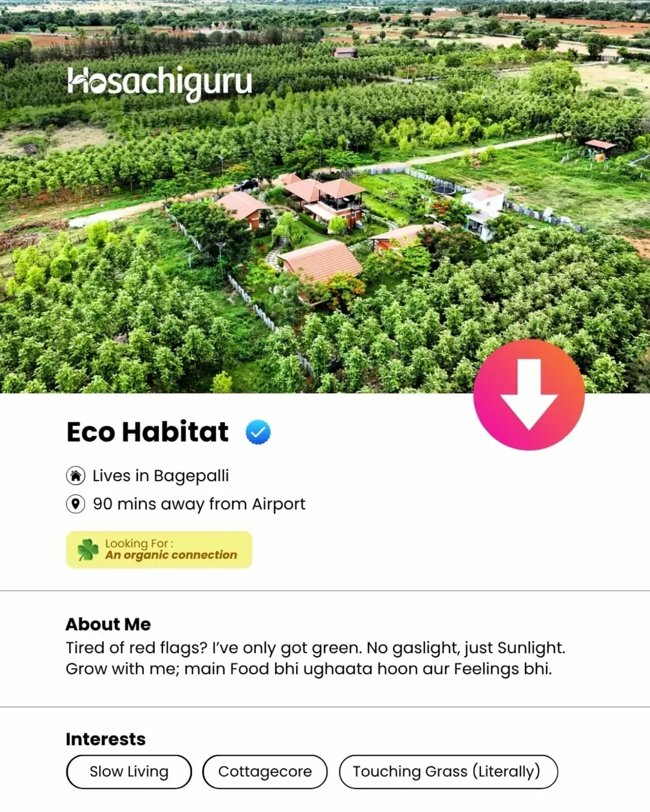Select the Slow Living interest chip

click(x=129, y=772)
